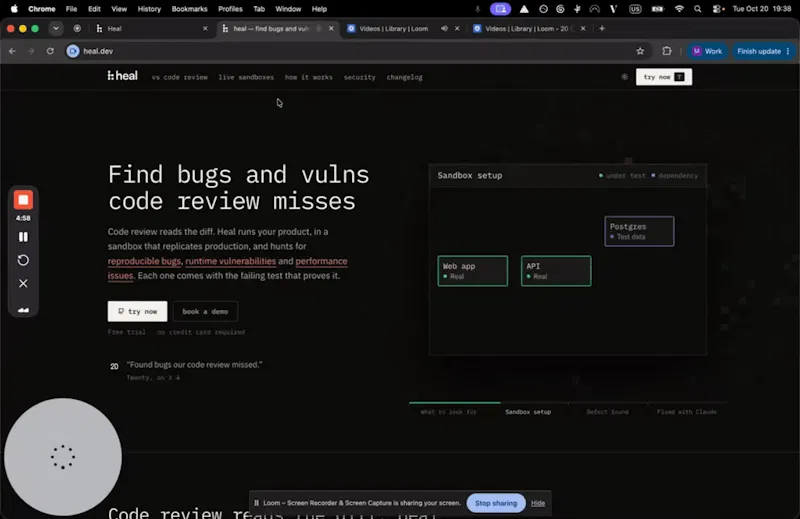Open the Work profile button

pos(707,51)
